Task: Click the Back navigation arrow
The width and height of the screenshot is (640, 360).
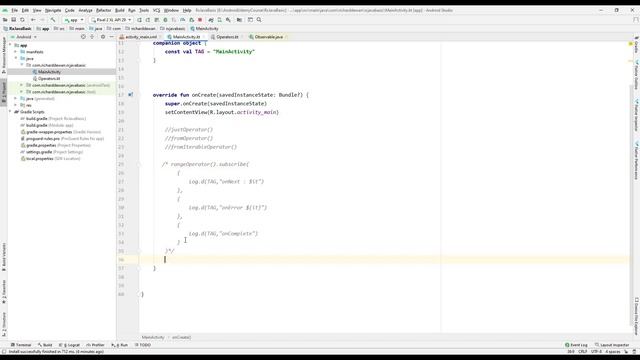Action: 33,20
